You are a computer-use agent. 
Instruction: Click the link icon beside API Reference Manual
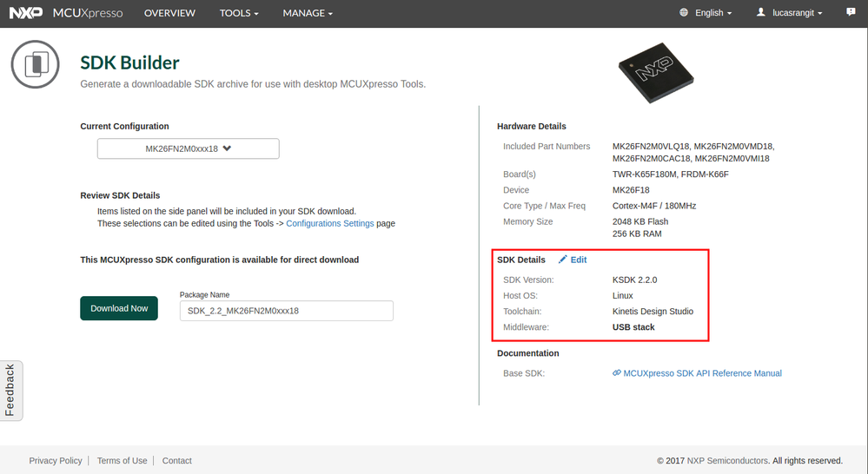pyautogui.click(x=616, y=373)
